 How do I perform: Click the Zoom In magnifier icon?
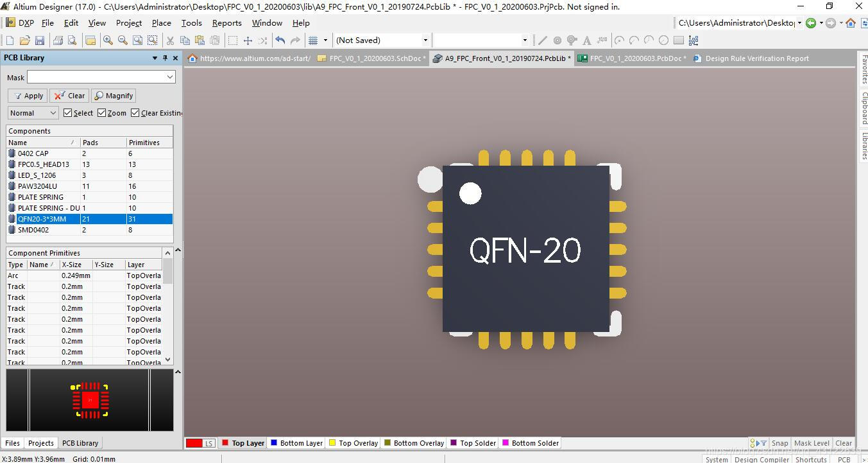(x=108, y=40)
